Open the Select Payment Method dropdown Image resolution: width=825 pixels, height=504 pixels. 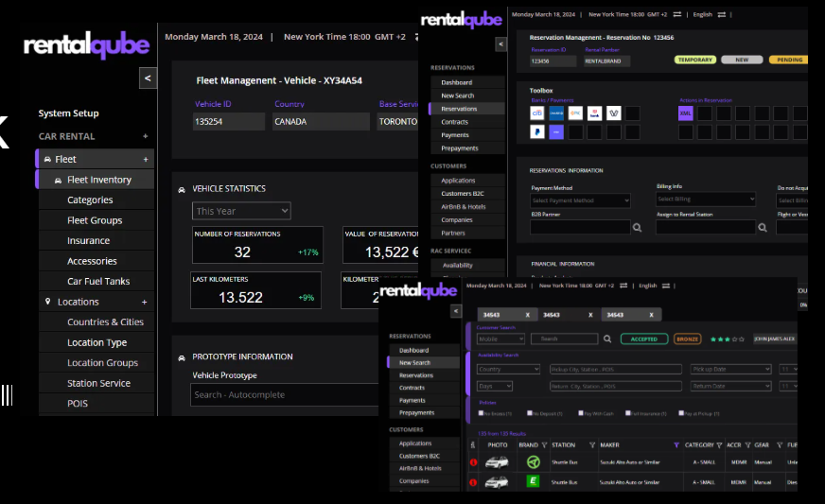[580, 200]
